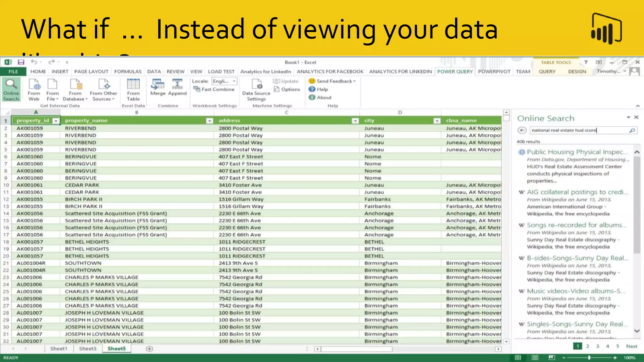Open the property_id column filter

56,121
